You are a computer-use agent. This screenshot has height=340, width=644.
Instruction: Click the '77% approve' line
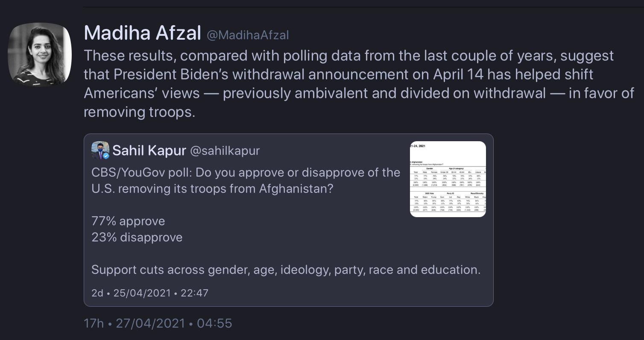point(128,221)
